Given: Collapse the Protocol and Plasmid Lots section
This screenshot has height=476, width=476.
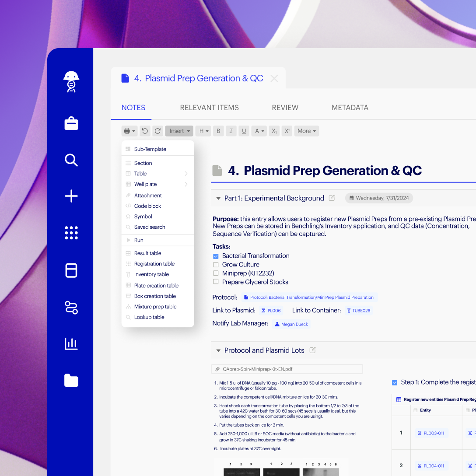Looking at the screenshot, I should coord(218,350).
